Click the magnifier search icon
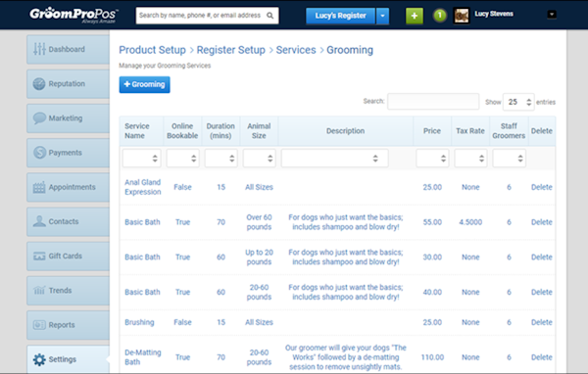This screenshot has width=588, height=374. 270,16
